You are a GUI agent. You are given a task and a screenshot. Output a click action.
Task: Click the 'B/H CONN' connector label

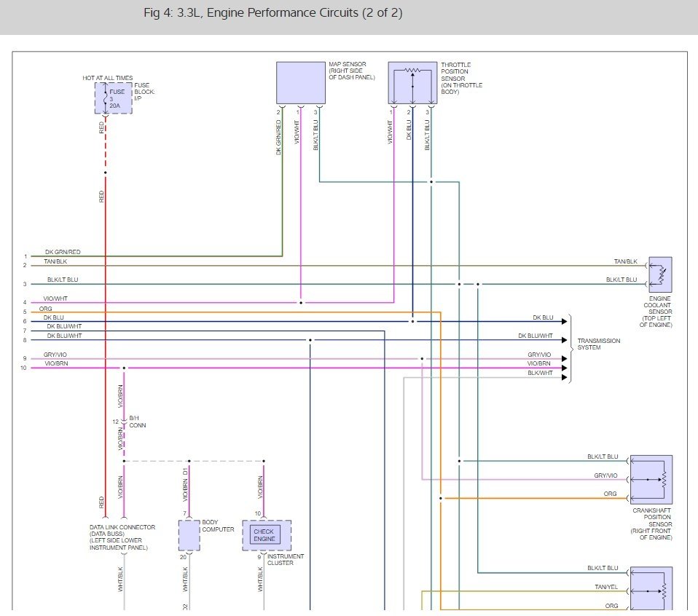(138, 422)
